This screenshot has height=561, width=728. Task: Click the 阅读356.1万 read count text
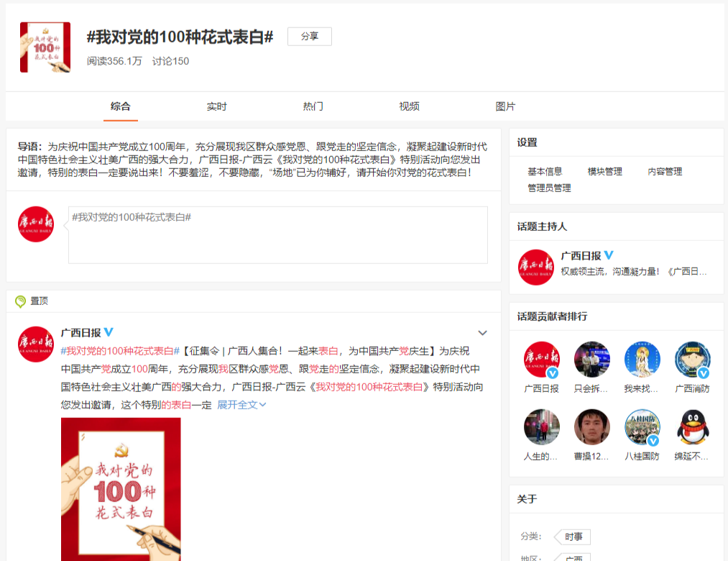coord(114,61)
